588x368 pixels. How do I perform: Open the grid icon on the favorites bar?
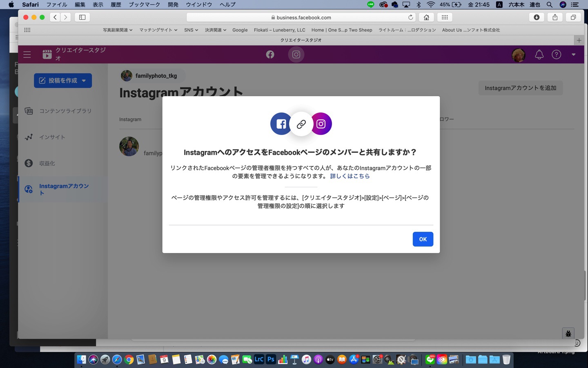(27, 30)
